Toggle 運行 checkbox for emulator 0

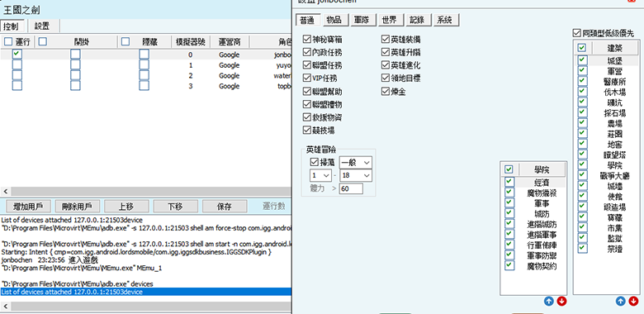click(17, 55)
